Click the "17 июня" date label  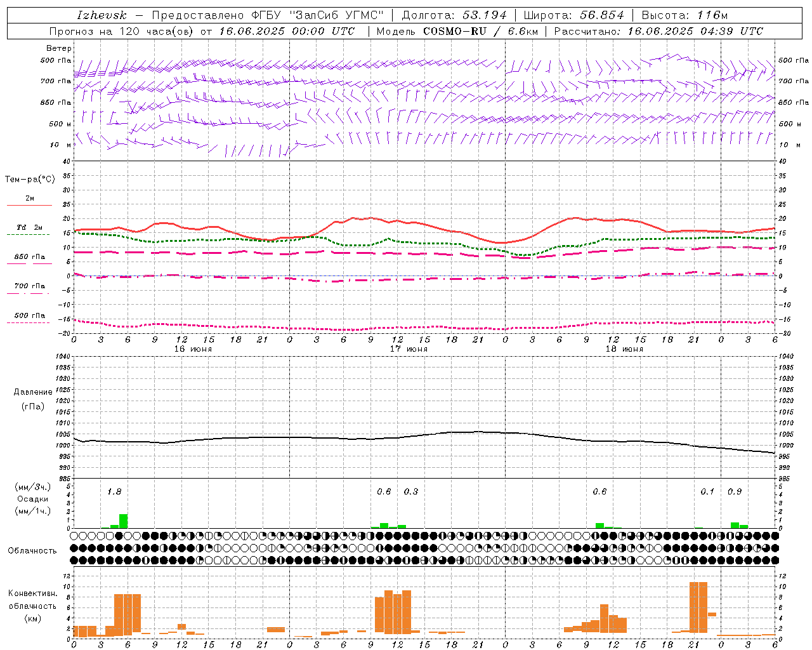point(409,349)
